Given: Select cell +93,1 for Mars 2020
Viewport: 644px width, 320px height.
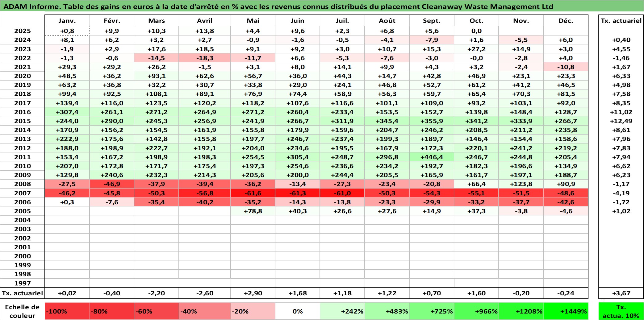Looking at the screenshot, I should click(157, 76).
